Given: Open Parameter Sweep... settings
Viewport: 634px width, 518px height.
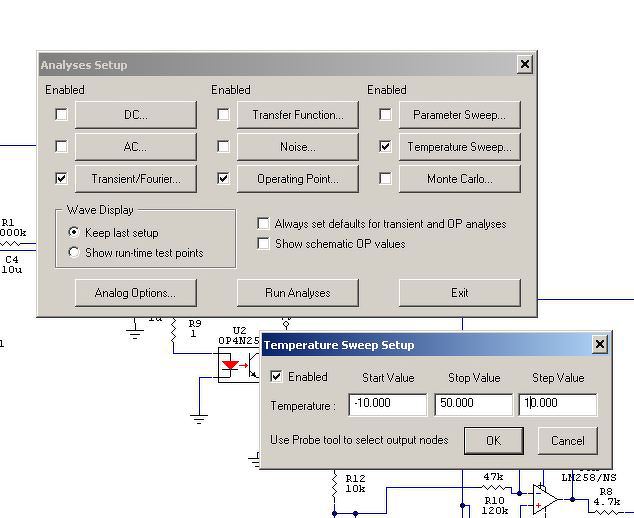Looking at the screenshot, I should point(460,115).
